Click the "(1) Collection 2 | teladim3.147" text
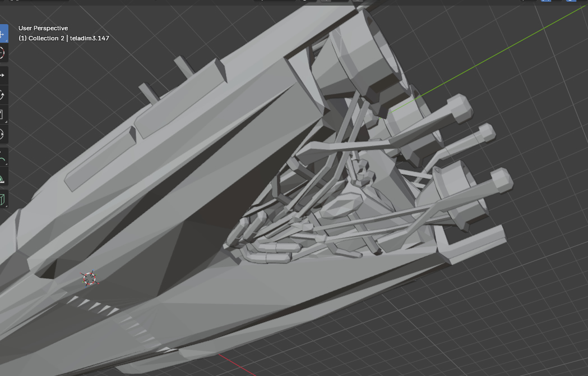The width and height of the screenshot is (588, 376). coord(64,38)
